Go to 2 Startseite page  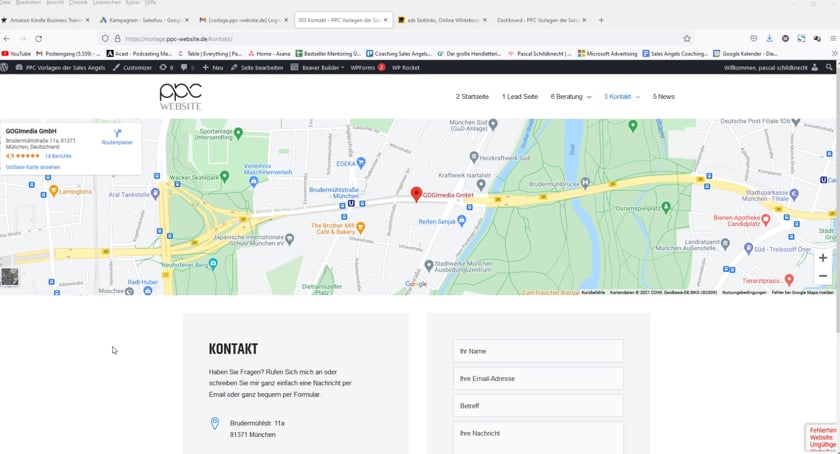pos(472,96)
